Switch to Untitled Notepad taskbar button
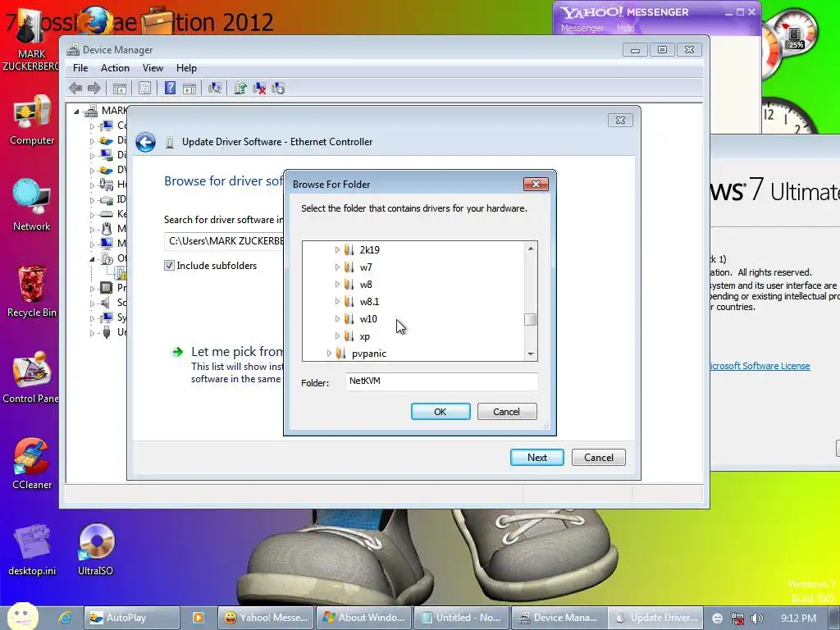 462,618
